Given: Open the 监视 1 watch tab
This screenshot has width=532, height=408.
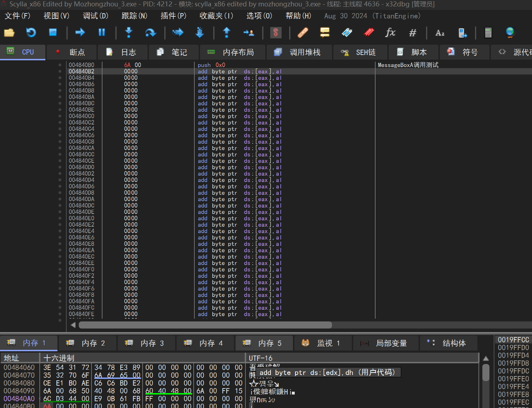Looking at the screenshot, I should pyautogui.click(x=323, y=343).
